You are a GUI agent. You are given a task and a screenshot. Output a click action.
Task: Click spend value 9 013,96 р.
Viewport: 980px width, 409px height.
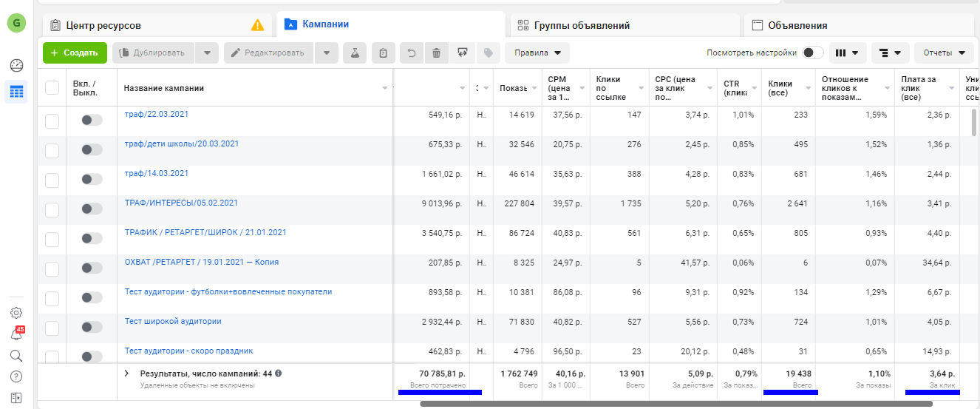(441, 203)
